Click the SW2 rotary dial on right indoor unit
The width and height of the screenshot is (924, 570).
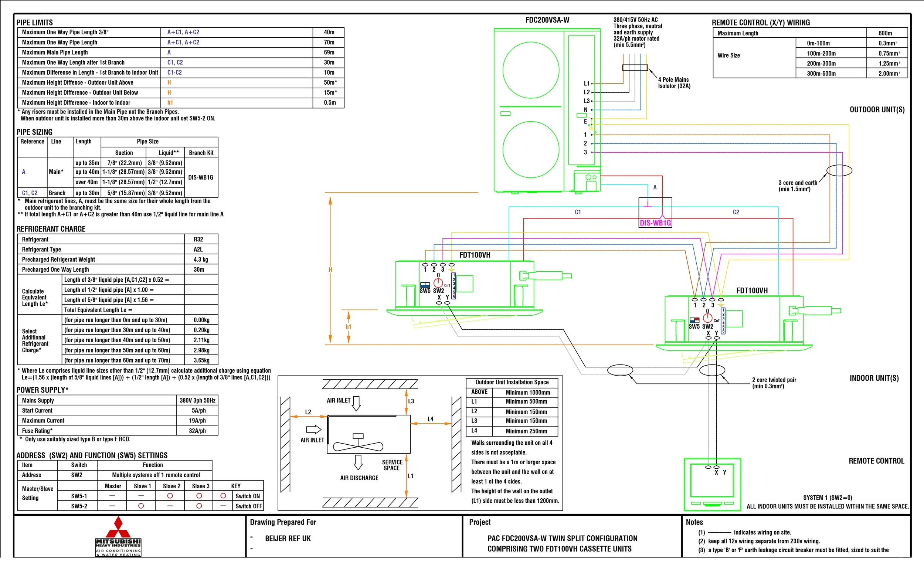(708, 318)
